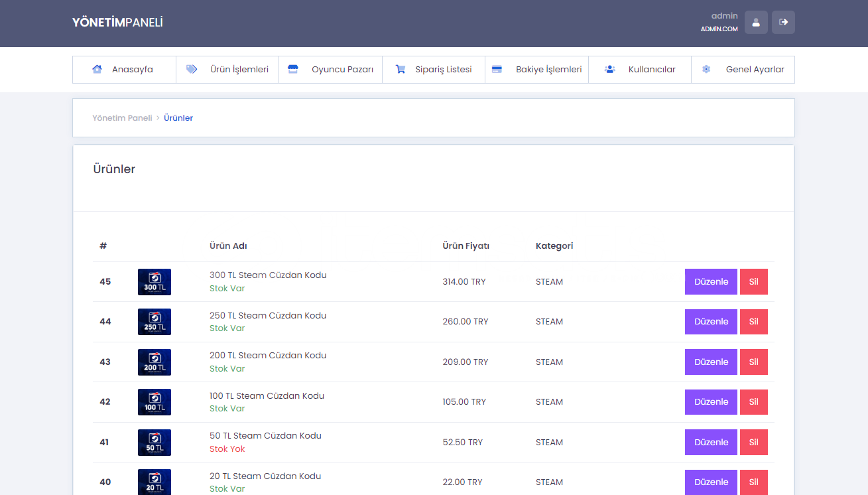The height and width of the screenshot is (495, 868).
Task: Click the gear icon for Genel Ayarlar
Action: point(706,69)
